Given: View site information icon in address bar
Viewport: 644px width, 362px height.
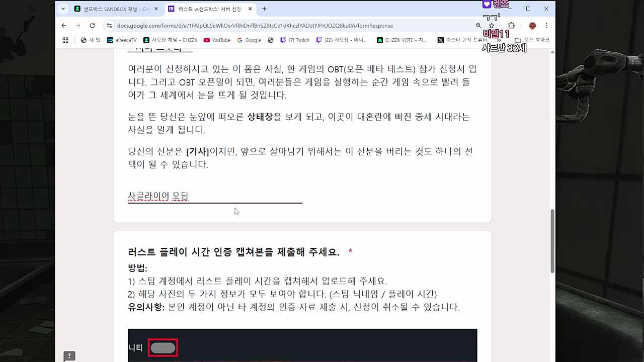Looking at the screenshot, I should tap(109, 26).
